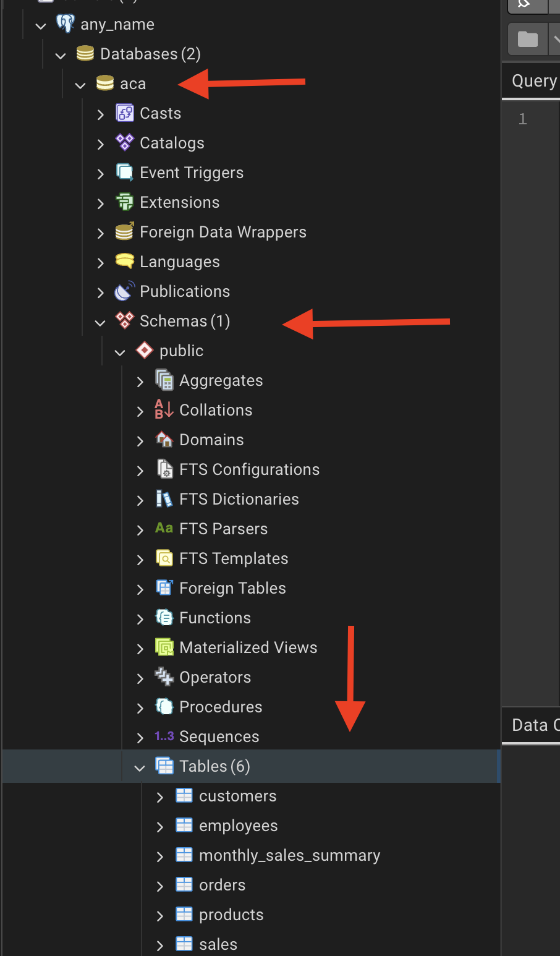Collapse the Schemas (1) node
This screenshot has width=560, height=956.
tap(100, 322)
